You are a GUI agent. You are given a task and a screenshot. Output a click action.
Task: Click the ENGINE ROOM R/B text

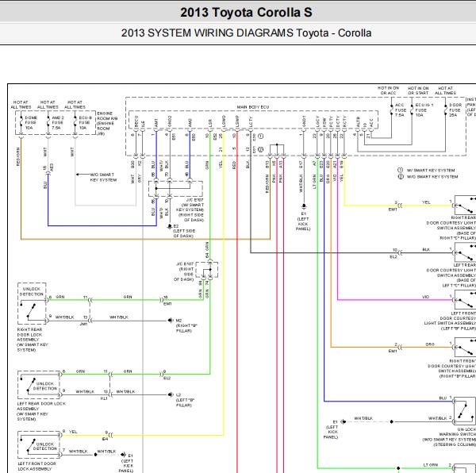(x=106, y=123)
